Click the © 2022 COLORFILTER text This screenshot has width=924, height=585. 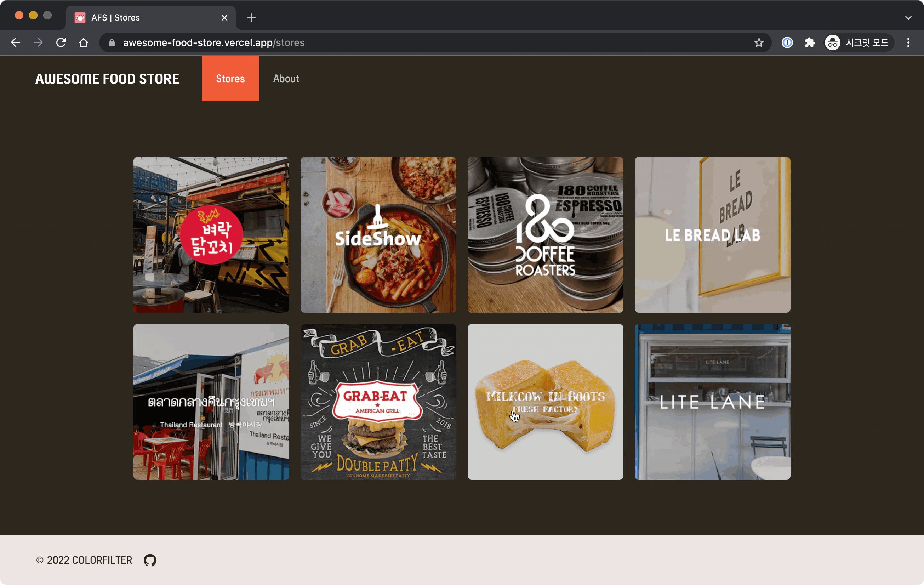(x=84, y=561)
